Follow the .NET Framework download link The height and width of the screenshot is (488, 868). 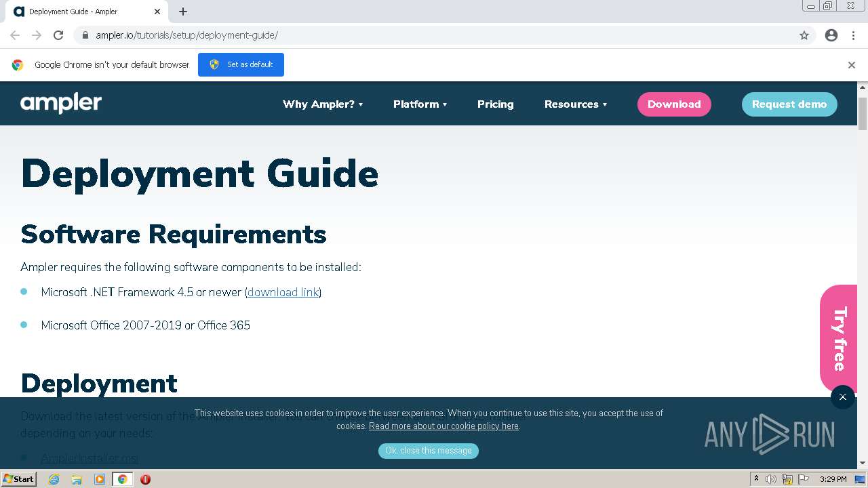(x=283, y=292)
